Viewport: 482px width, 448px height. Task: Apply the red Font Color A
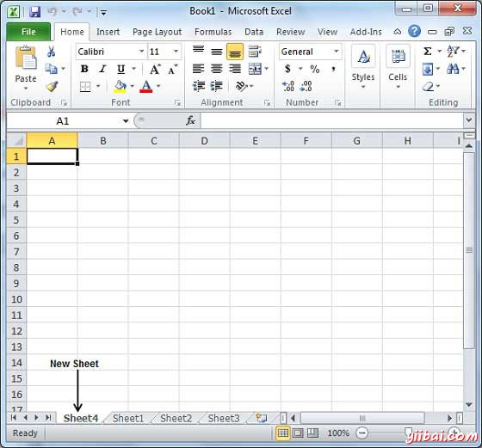coord(146,86)
